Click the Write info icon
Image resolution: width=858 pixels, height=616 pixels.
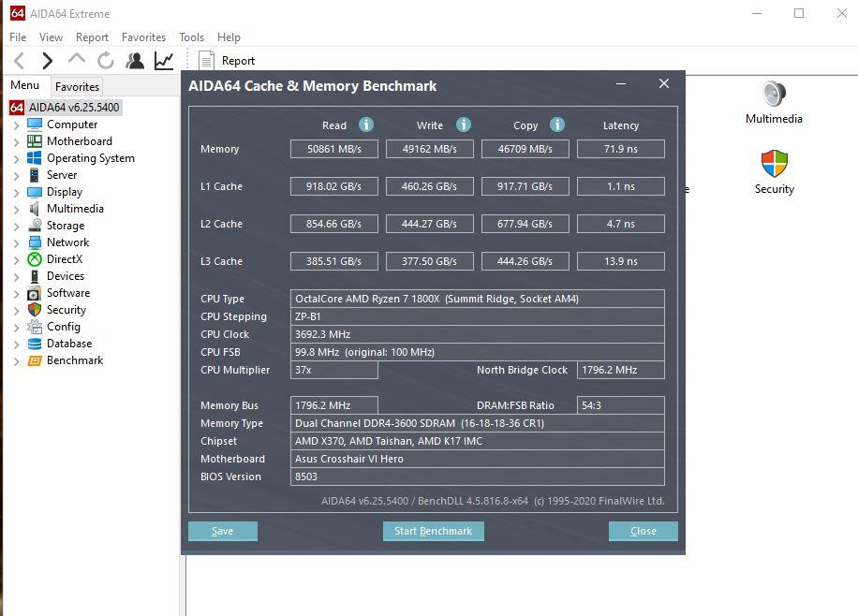[464, 125]
